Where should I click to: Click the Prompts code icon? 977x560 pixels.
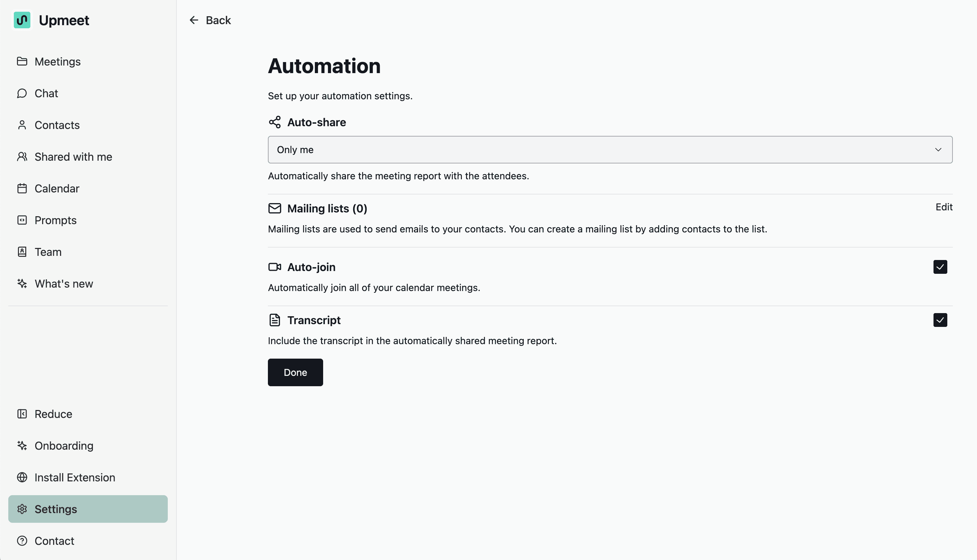point(22,220)
